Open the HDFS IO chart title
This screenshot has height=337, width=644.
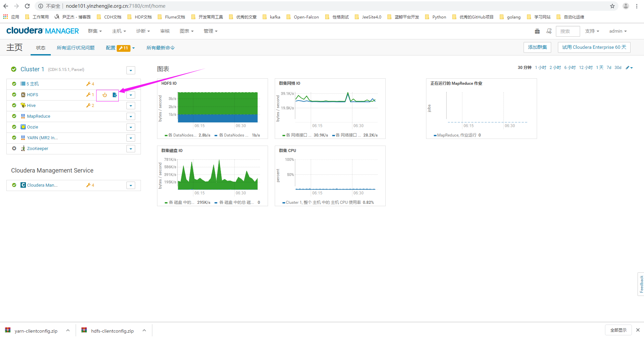pos(169,83)
